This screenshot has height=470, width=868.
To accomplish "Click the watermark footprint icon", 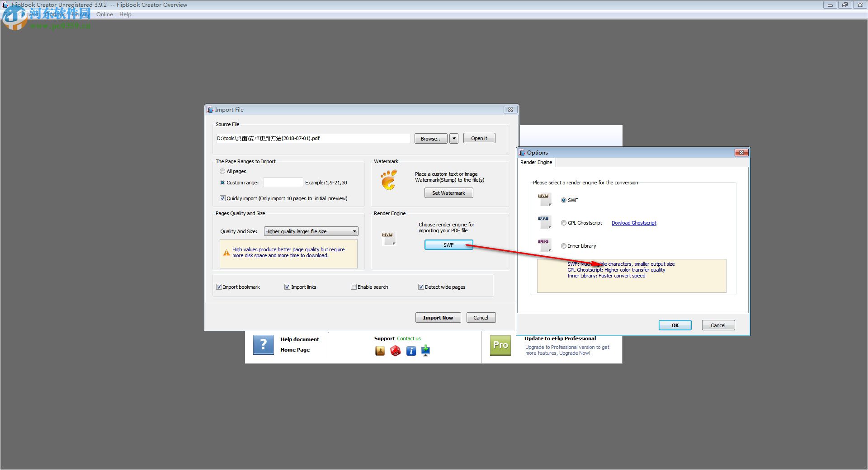I will 389,180.
